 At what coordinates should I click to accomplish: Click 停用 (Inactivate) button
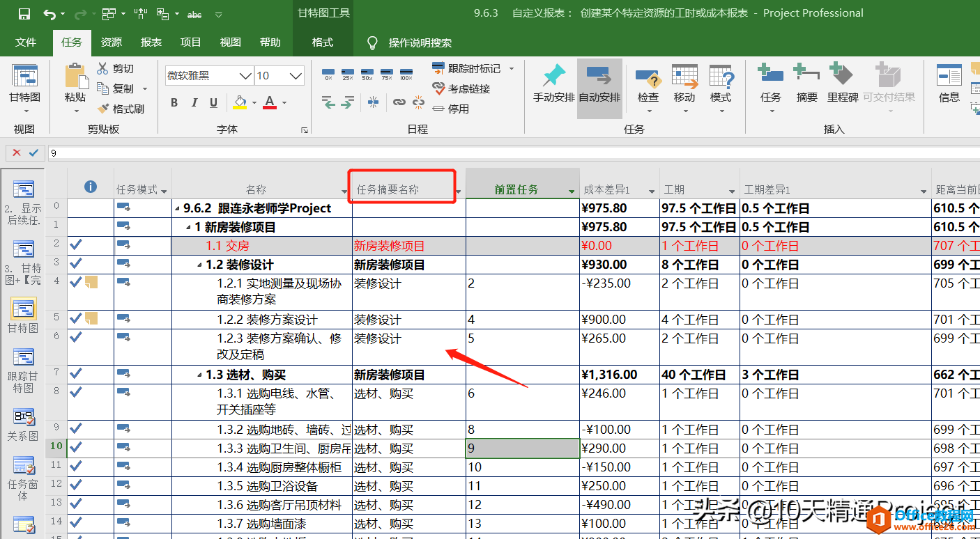(x=450, y=109)
